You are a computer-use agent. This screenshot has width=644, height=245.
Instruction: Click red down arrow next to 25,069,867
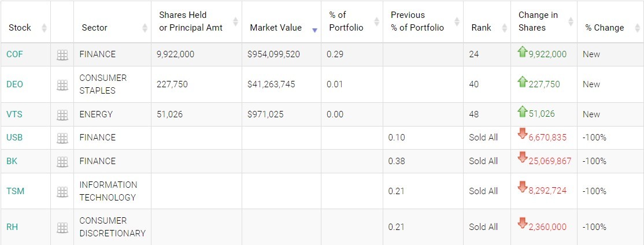point(523,157)
